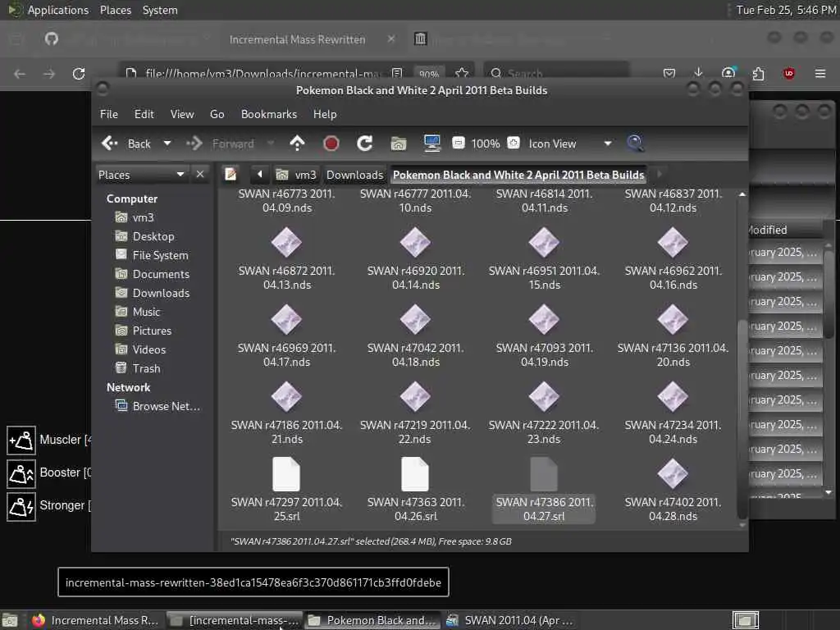Select the SWAN r46969 2011.04.17.nds file icon
Image resolution: width=840 pixels, height=630 pixels.
tap(286, 319)
